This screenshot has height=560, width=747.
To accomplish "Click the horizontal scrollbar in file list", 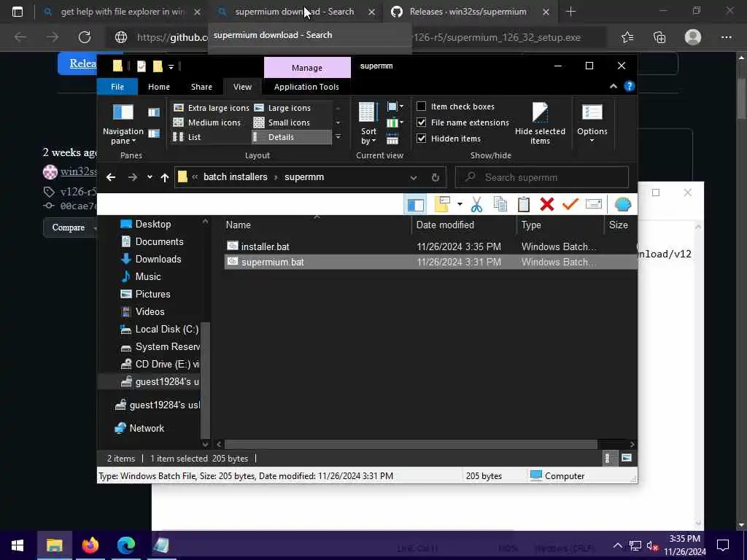I will click(411, 444).
